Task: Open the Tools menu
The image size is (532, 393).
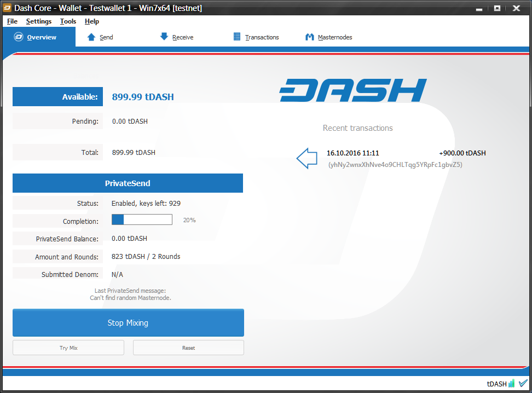Action: click(x=68, y=21)
